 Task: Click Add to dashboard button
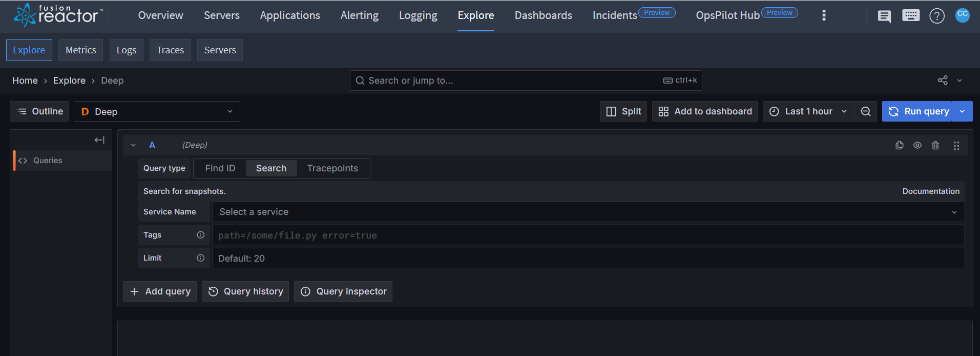tap(705, 111)
